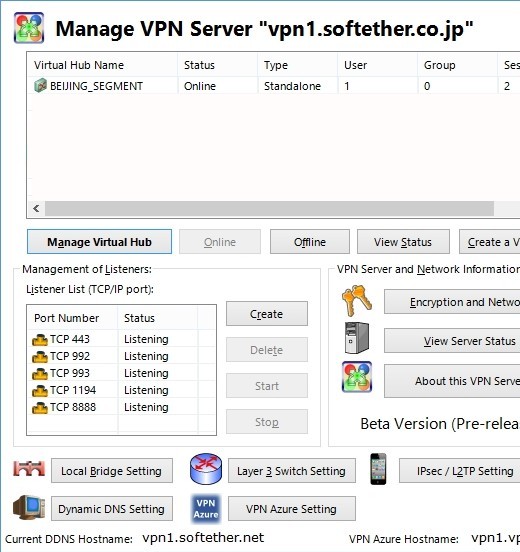Sort hubs by Type column header
The image size is (520, 552).
297,65
